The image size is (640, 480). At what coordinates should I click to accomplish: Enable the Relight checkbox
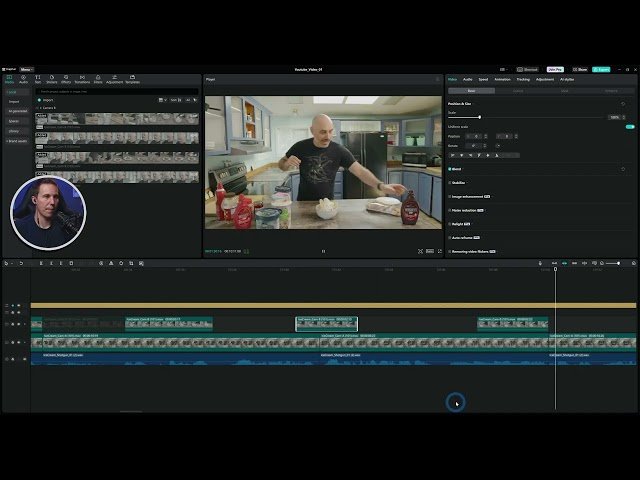(x=450, y=224)
